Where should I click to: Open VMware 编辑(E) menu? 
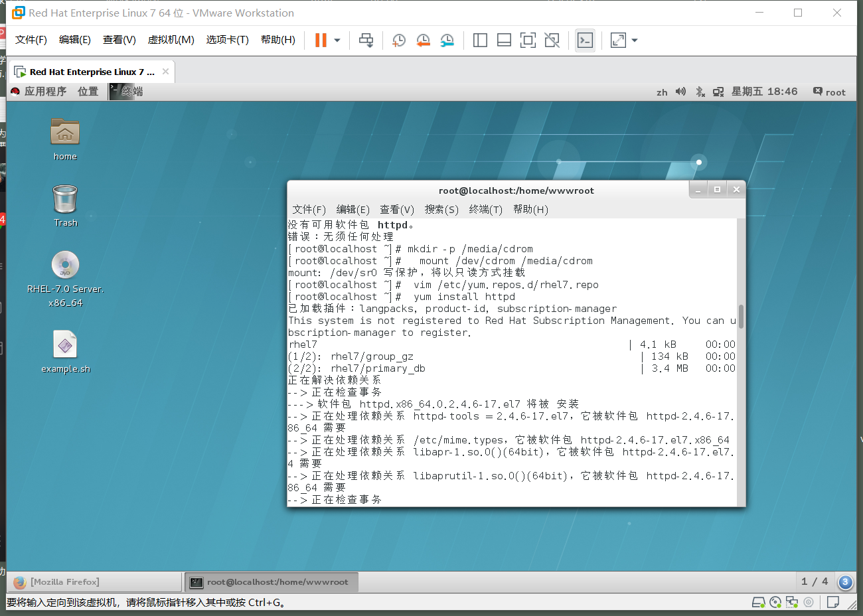[x=75, y=40]
